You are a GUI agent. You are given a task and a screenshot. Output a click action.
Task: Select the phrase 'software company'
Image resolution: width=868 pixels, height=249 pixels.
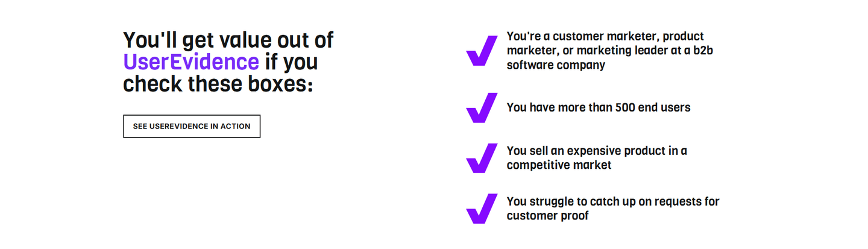(x=556, y=65)
